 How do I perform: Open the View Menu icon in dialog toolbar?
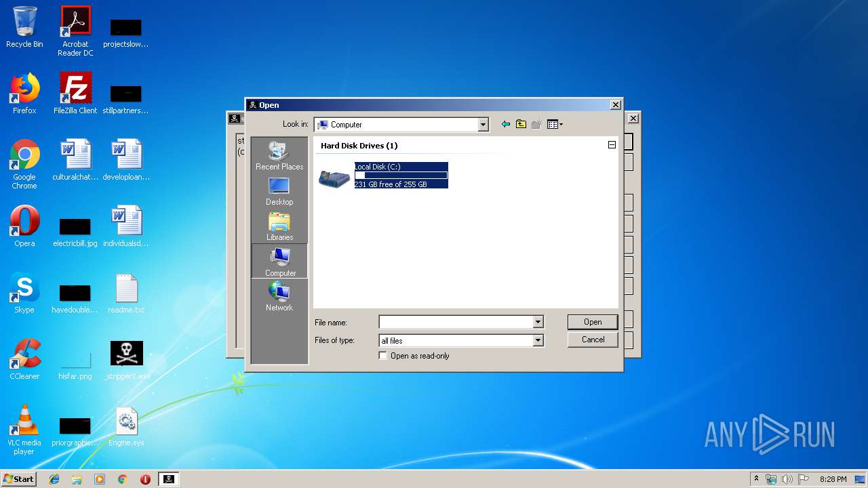(x=555, y=125)
